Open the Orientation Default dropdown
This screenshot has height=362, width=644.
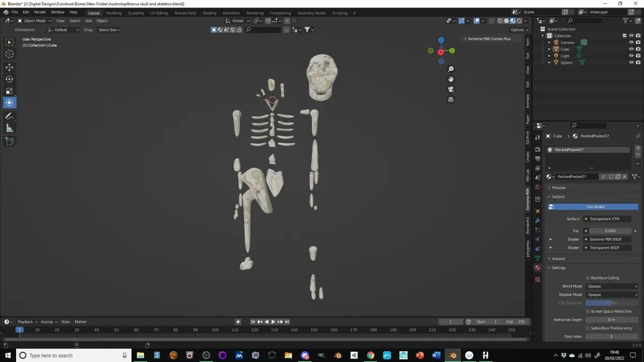[x=63, y=29]
